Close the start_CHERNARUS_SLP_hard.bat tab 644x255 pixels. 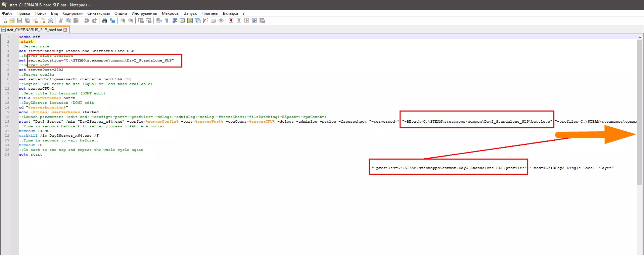(x=65, y=30)
